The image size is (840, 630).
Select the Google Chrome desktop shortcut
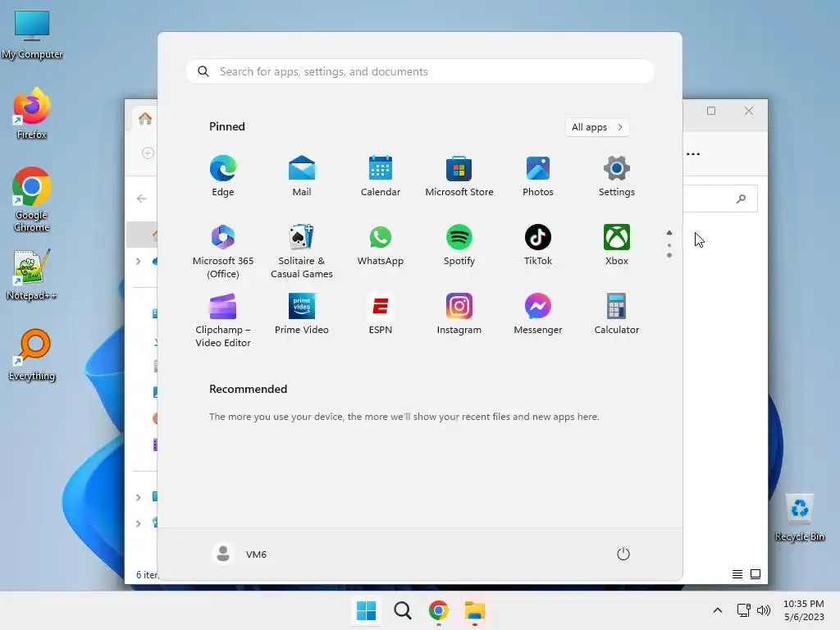tap(32, 200)
